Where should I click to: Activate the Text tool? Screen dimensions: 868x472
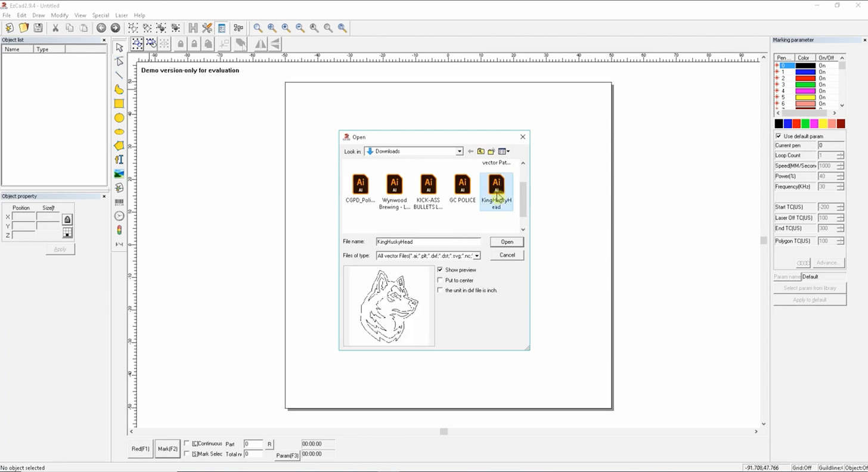[x=119, y=159]
